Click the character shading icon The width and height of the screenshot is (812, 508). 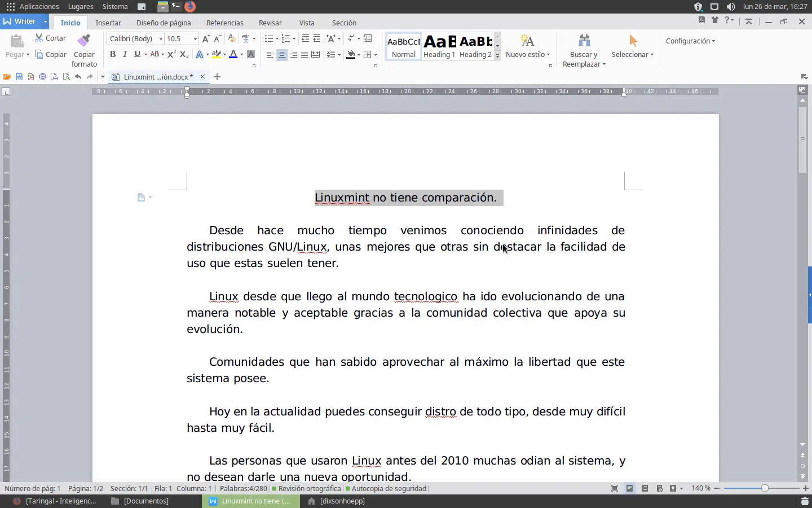(251, 54)
